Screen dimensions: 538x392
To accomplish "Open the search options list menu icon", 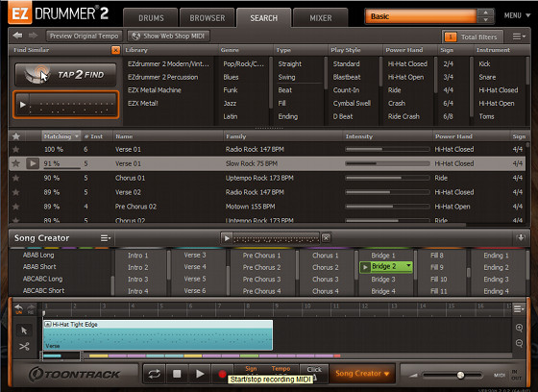I will point(518,37).
